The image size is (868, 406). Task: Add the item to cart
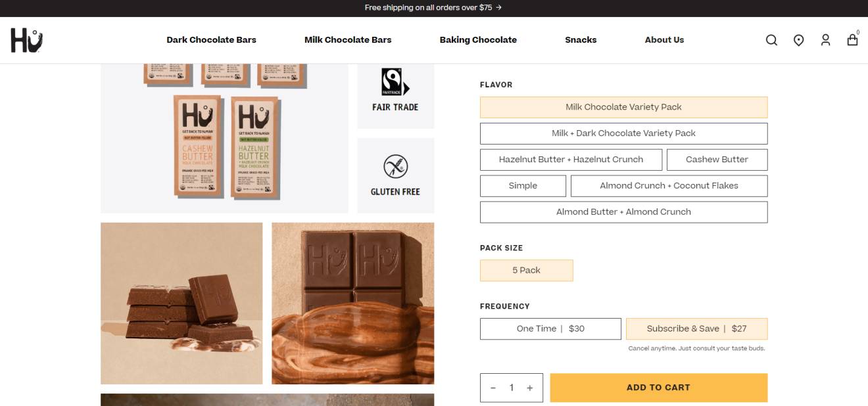click(x=658, y=388)
